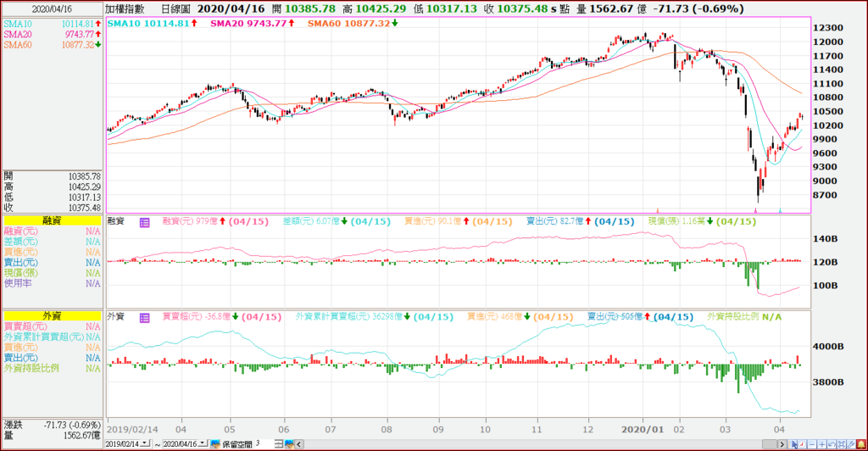
Task: Click 差額(元) 6.07億 legend label
Action: [337, 221]
